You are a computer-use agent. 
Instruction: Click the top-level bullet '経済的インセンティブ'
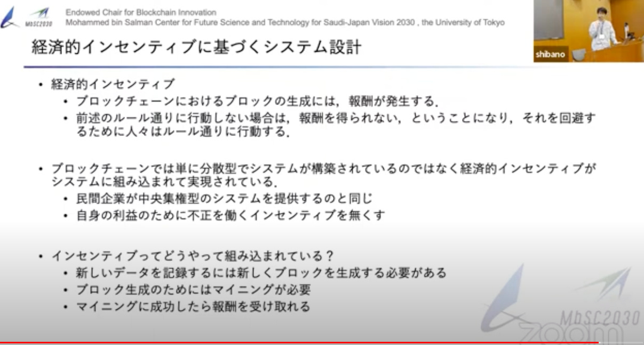(x=113, y=84)
